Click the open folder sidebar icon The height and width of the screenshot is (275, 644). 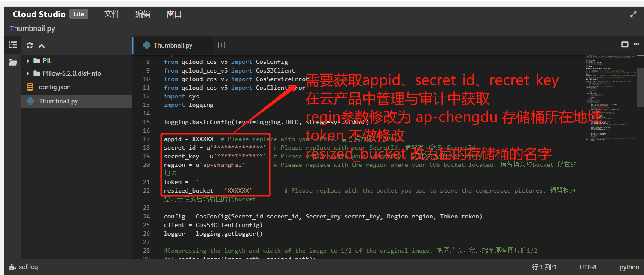pos(13,63)
